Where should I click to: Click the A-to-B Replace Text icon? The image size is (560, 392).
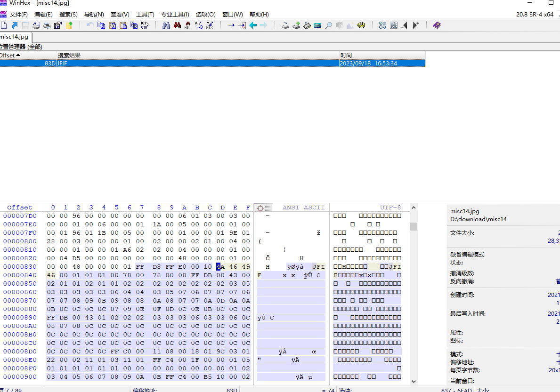(199, 25)
